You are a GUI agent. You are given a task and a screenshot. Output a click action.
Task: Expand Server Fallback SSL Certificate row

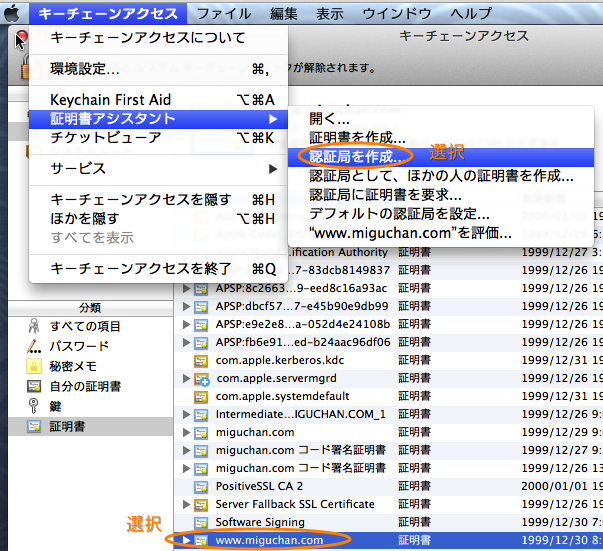coord(187,504)
